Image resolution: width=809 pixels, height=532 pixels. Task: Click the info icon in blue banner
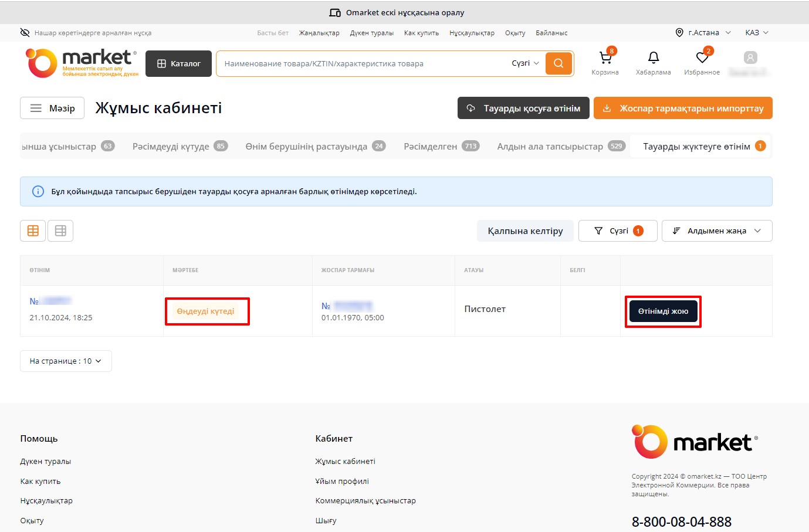coord(38,192)
